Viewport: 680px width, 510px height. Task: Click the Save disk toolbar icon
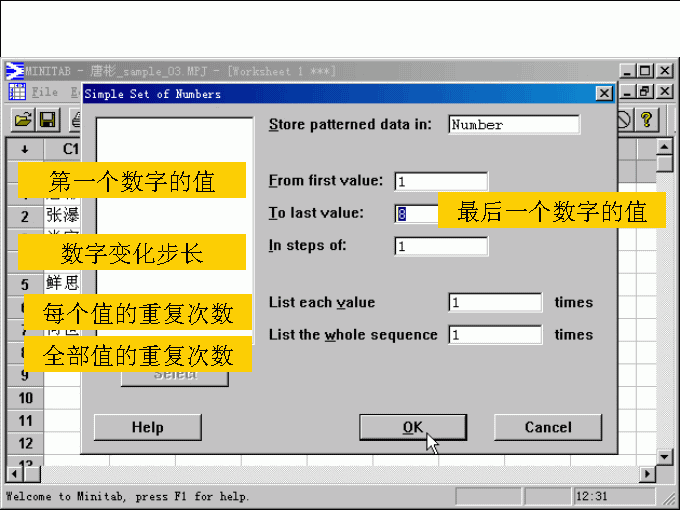(47, 120)
